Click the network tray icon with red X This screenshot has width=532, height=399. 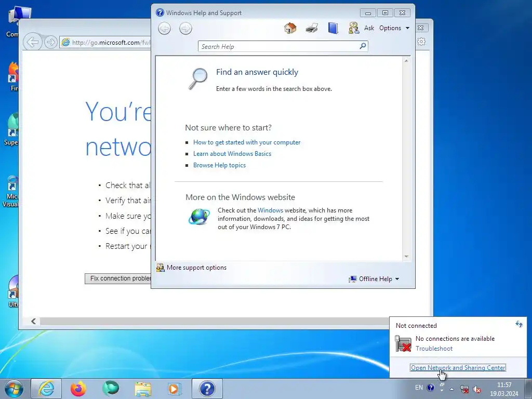[x=464, y=389]
